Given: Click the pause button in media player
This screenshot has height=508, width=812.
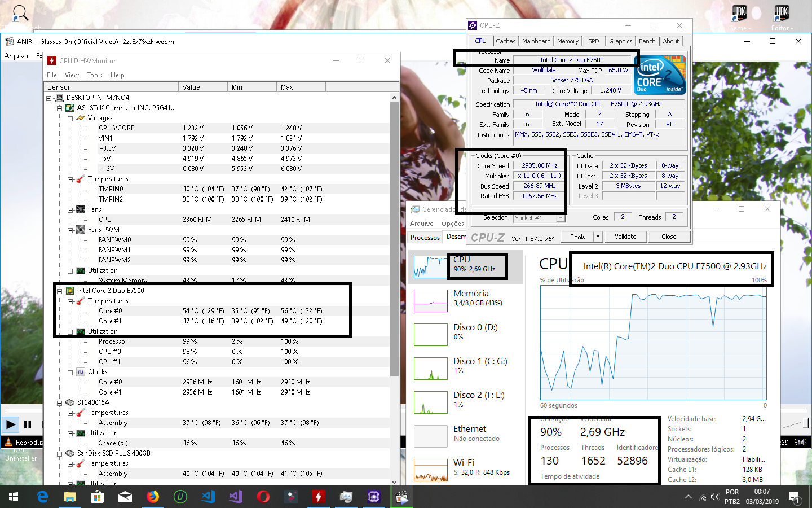Looking at the screenshot, I should coord(28,424).
